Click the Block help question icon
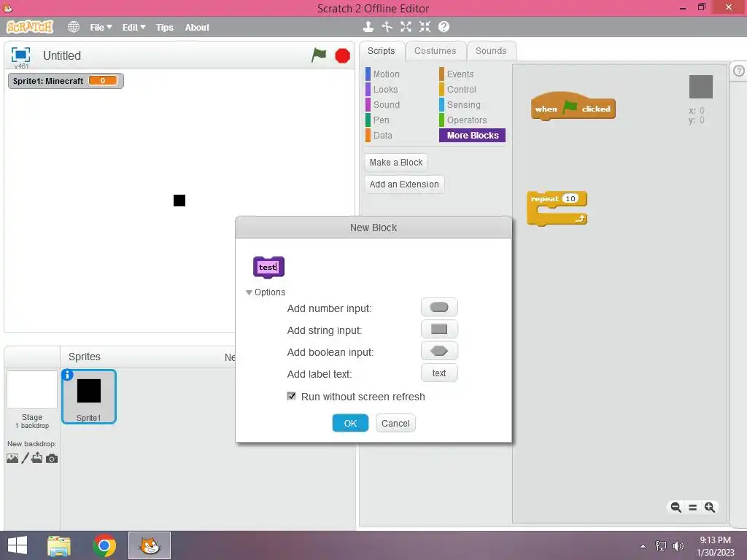This screenshot has height=560, width=747. (444, 27)
